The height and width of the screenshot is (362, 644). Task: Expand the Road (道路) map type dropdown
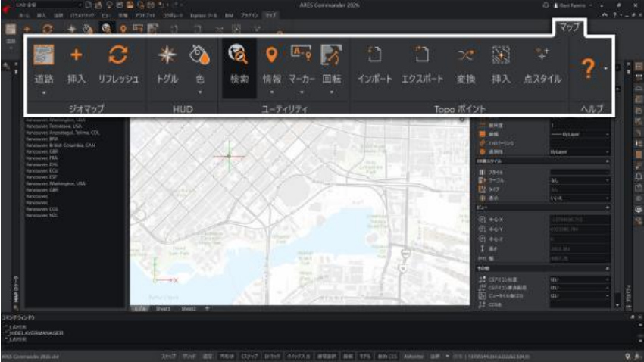click(x=45, y=94)
